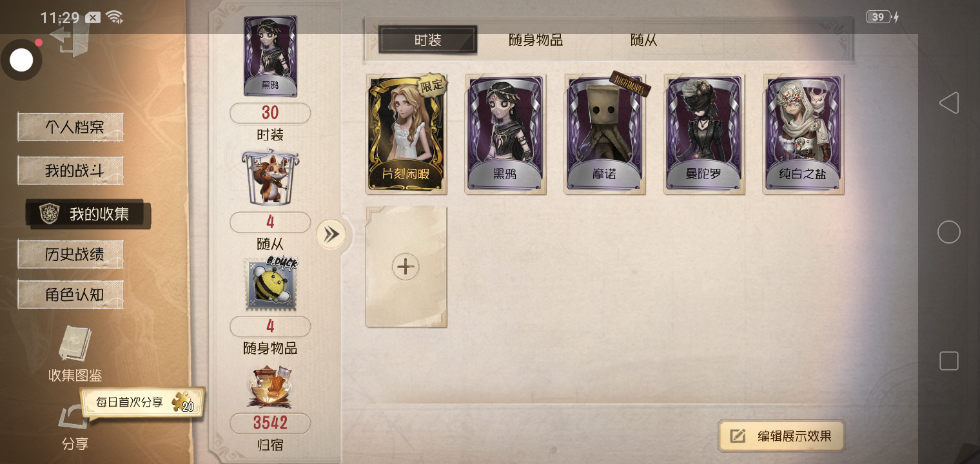Select the 时装 tab

point(428,40)
